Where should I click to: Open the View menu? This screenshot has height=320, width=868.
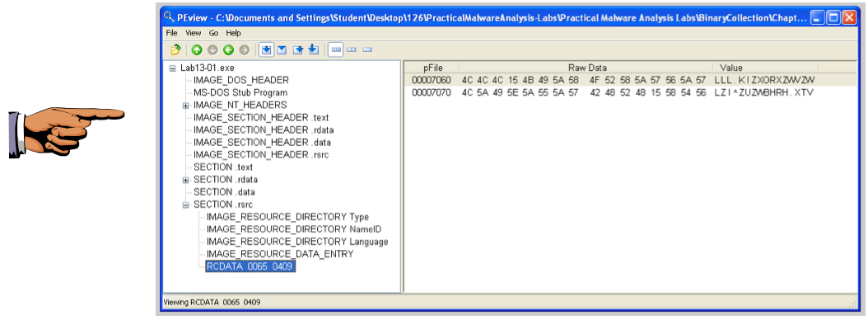click(194, 33)
